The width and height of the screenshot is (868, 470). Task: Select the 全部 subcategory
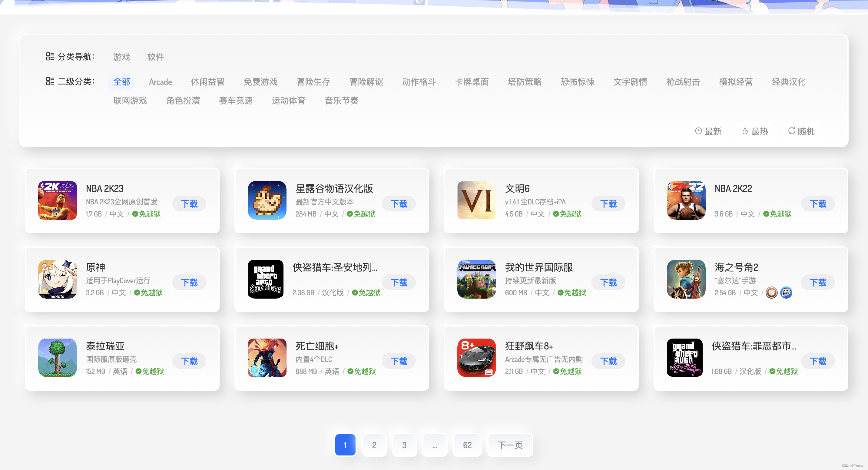(x=121, y=81)
